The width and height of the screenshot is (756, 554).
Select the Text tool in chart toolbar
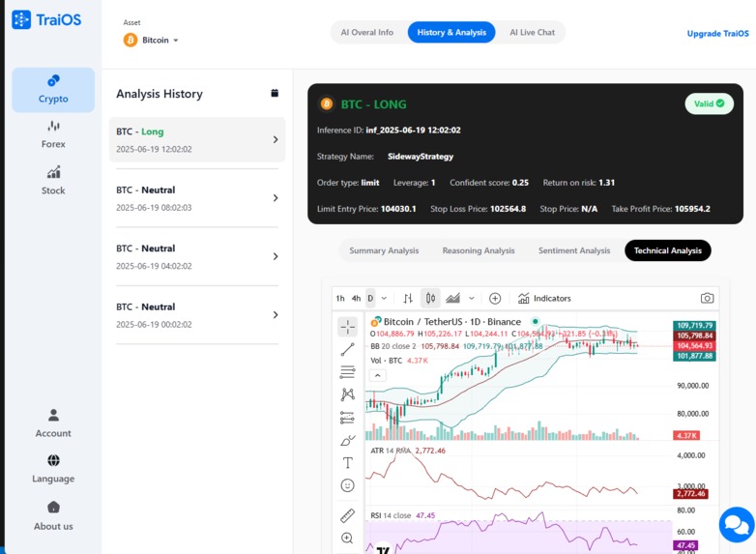point(347,463)
